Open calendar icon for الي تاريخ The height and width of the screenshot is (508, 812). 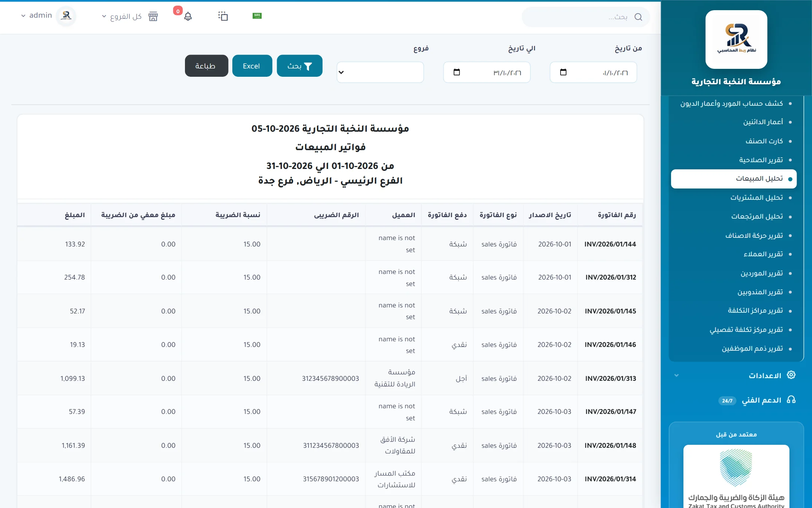coord(457,72)
